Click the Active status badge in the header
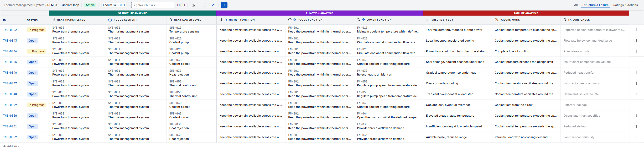This screenshot has height=147, width=644. point(90,5)
